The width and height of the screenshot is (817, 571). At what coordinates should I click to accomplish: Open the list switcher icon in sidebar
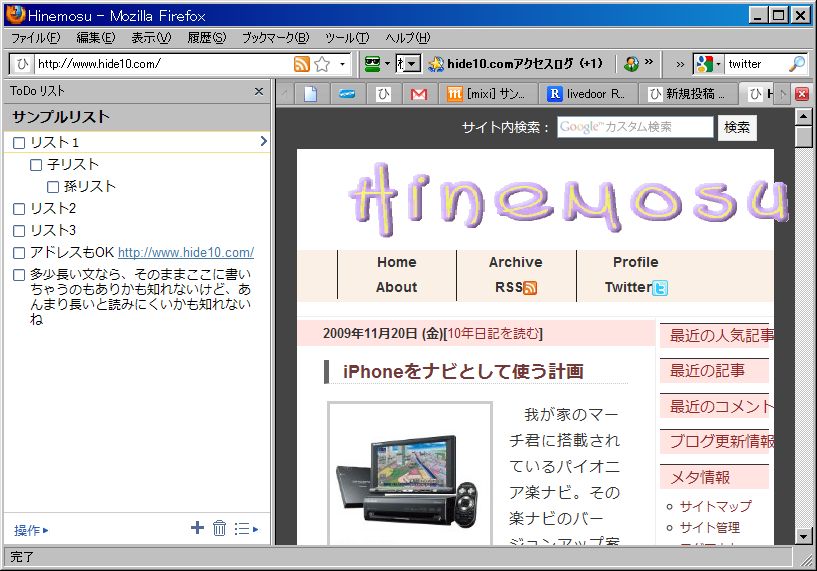(x=246, y=529)
